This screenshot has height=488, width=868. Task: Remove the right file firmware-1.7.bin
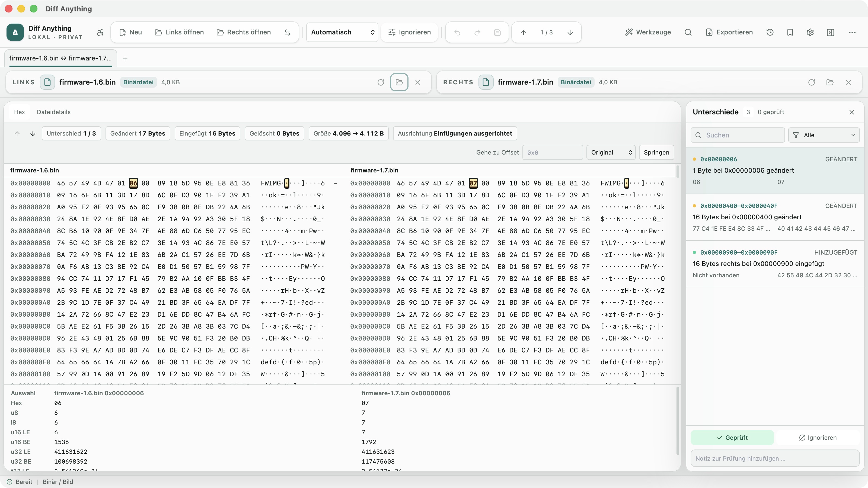tap(848, 82)
